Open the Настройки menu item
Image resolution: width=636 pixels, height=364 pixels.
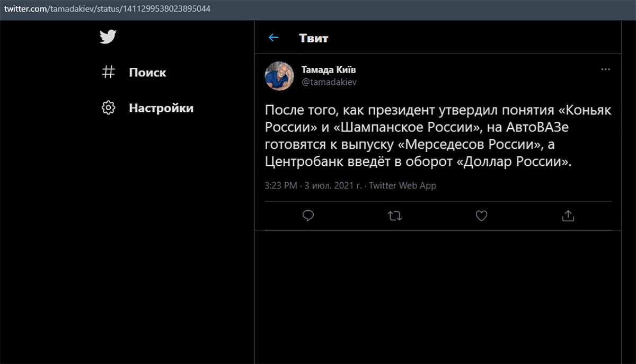161,108
